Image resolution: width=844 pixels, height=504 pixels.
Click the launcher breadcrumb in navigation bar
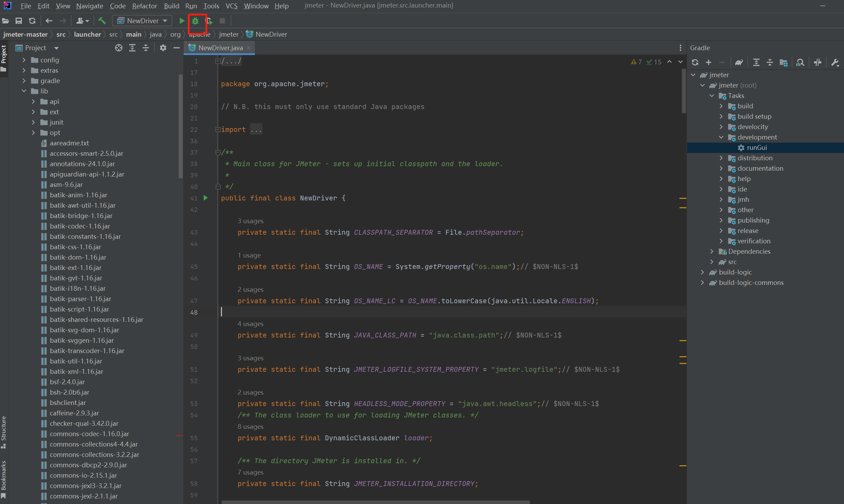(87, 34)
